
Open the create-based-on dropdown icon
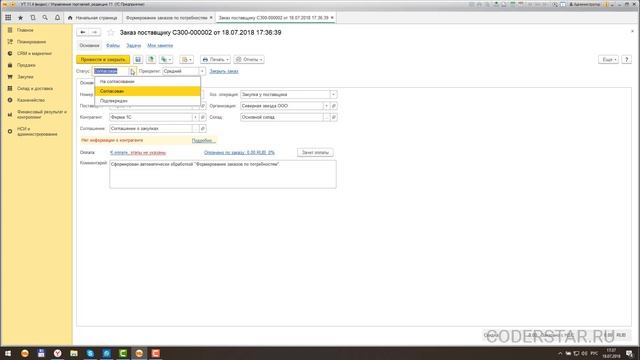pyautogui.click(x=166, y=60)
